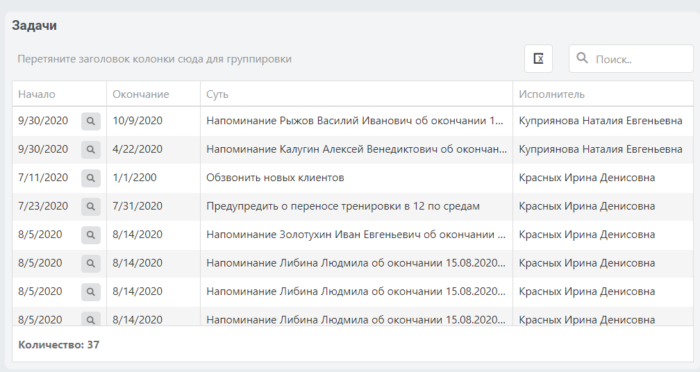Select the end date 7/31/2020 cell
Image resolution: width=700 pixels, height=372 pixels.
point(153,206)
